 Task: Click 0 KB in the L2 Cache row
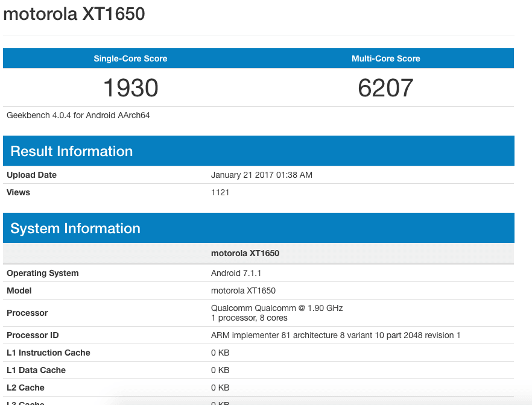(220, 388)
